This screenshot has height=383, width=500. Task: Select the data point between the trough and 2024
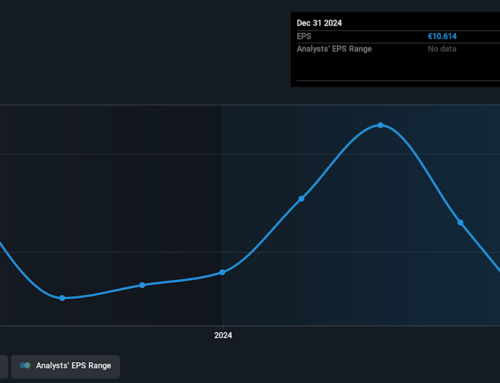(x=142, y=285)
